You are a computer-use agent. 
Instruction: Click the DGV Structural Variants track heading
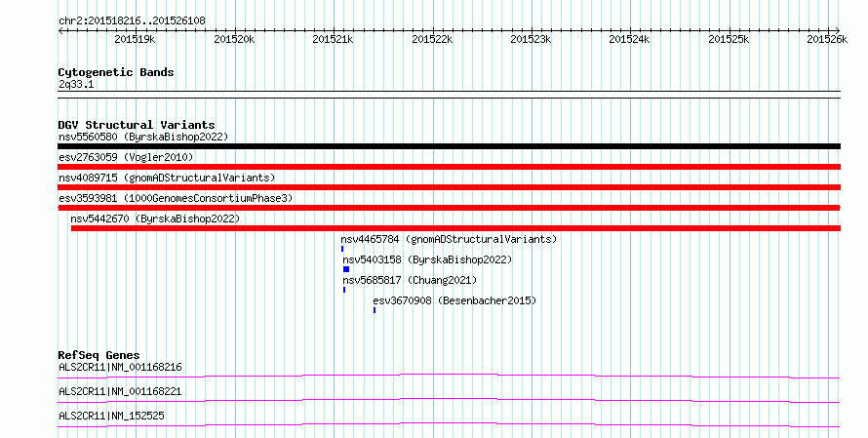point(137,125)
